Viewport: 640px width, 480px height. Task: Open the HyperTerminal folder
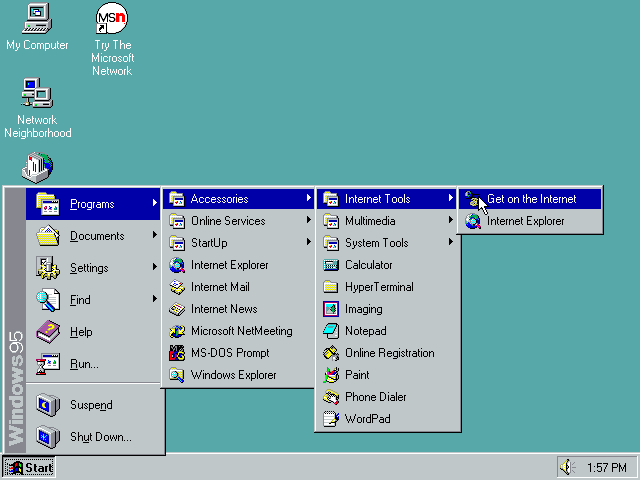tap(388, 287)
